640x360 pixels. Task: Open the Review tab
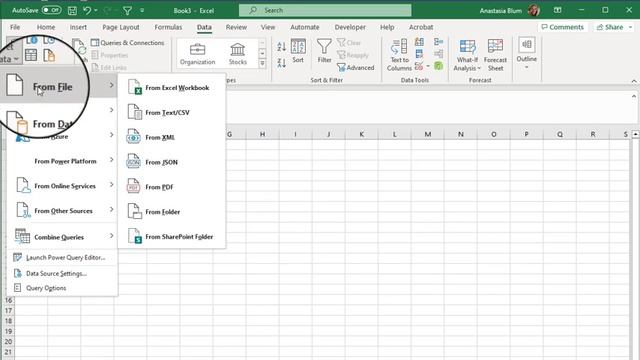tap(236, 27)
